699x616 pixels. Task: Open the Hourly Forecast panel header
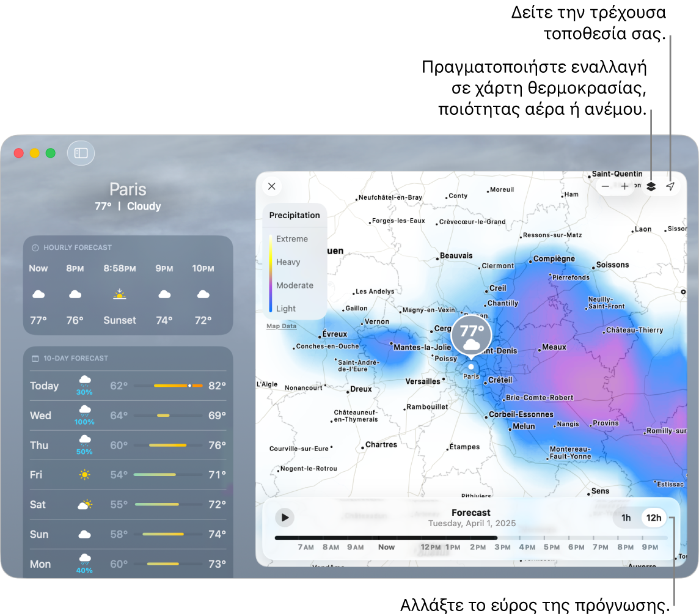[x=77, y=248]
